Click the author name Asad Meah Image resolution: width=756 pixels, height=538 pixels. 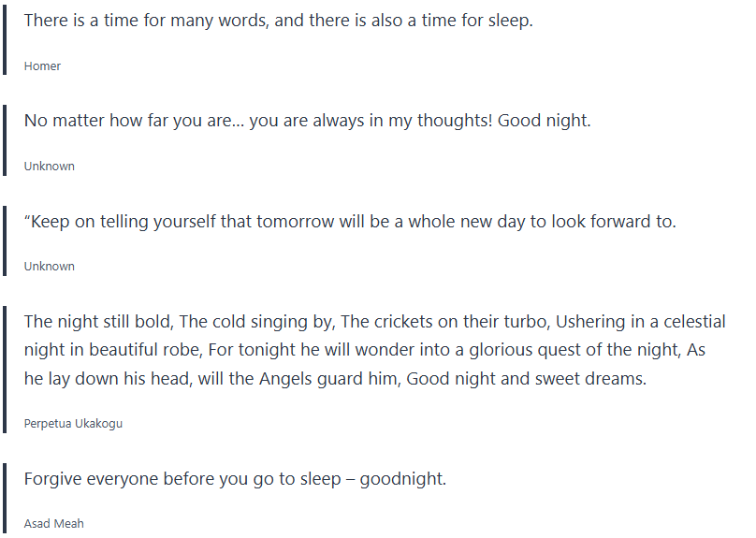tap(53, 524)
